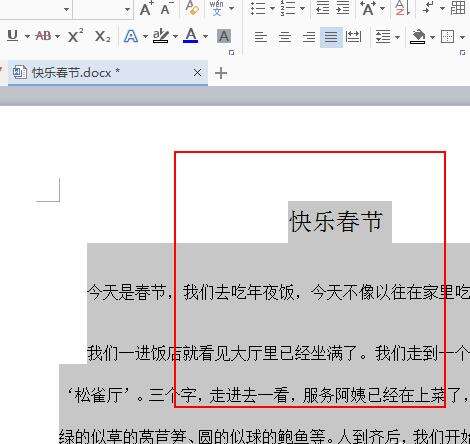Click the Shrink Font (A-) icon
The height and width of the screenshot is (444, 470).
166,8
